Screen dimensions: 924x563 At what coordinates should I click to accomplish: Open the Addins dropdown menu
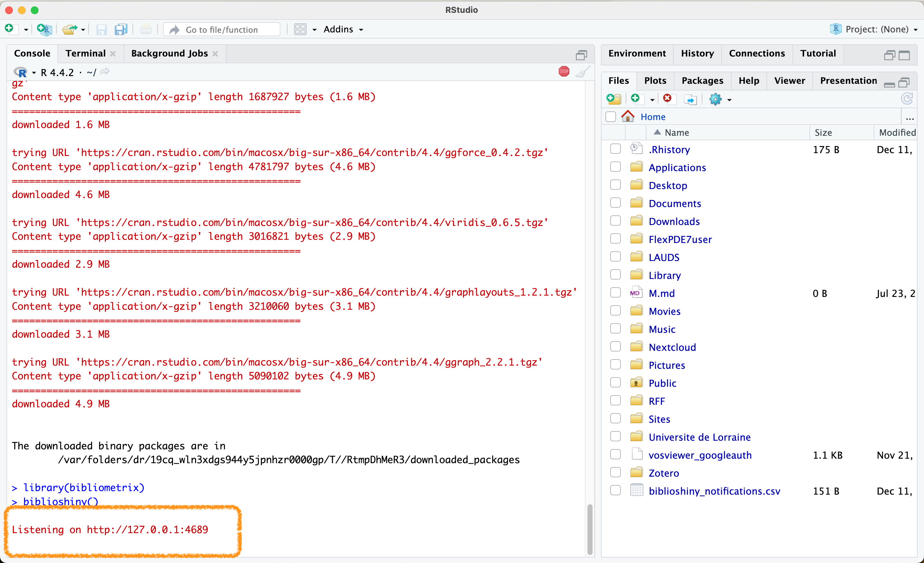(x=343, y=29)
